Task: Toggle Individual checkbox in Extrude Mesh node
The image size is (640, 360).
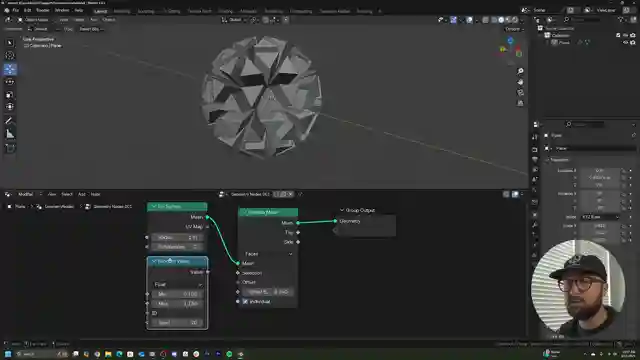Action: point(245,302)
